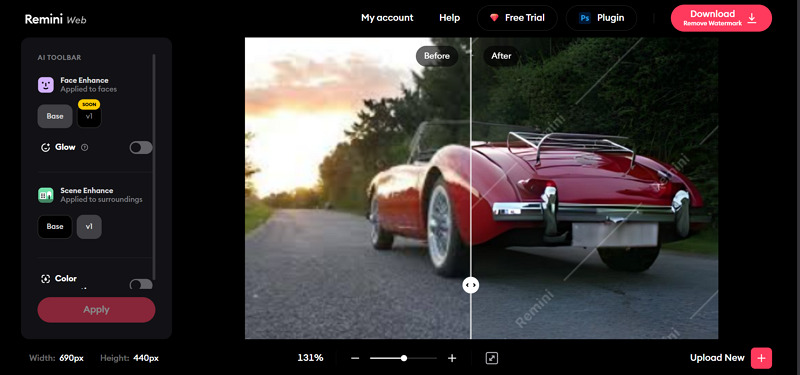Click the 131% zoom percentage value
This screenshot has height=375, width=800.
[x=310, y=358]
